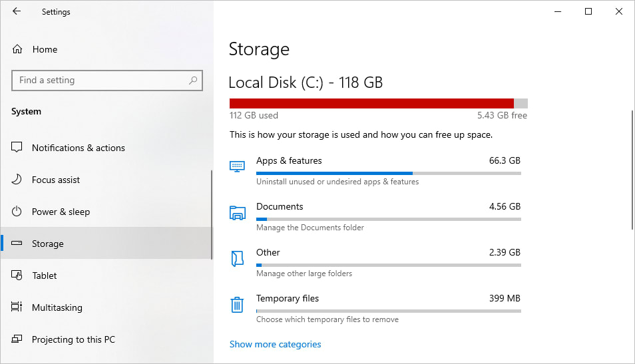
Task: Open Notifications & actions settings
Action: (x=79, y=148)
